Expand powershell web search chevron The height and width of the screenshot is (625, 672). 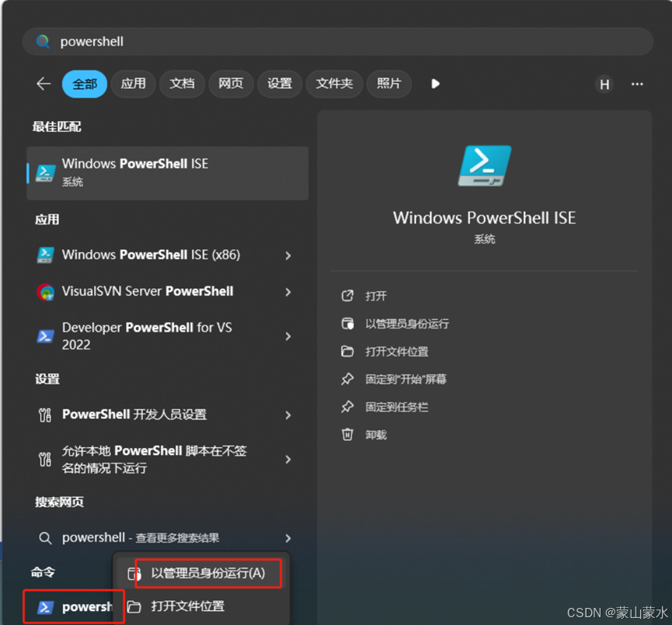tap(288, 539)
